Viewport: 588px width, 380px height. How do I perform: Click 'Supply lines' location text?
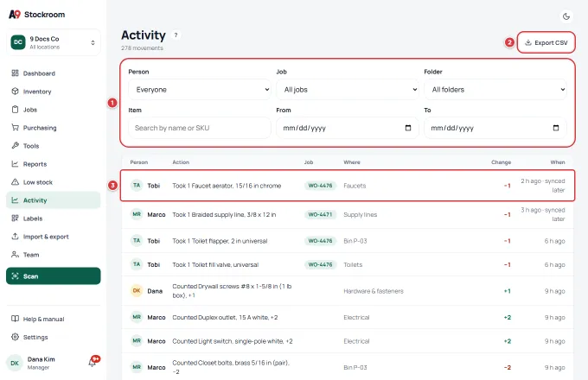(361, 214)
